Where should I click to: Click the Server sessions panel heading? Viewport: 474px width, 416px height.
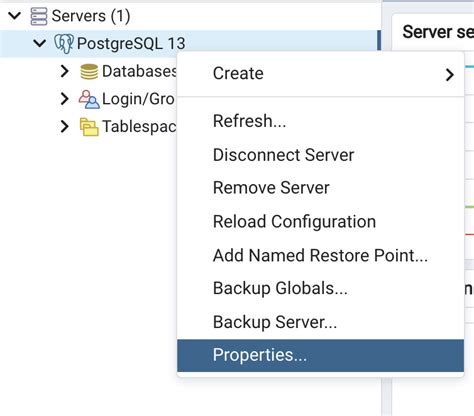[x=438, y=32]
